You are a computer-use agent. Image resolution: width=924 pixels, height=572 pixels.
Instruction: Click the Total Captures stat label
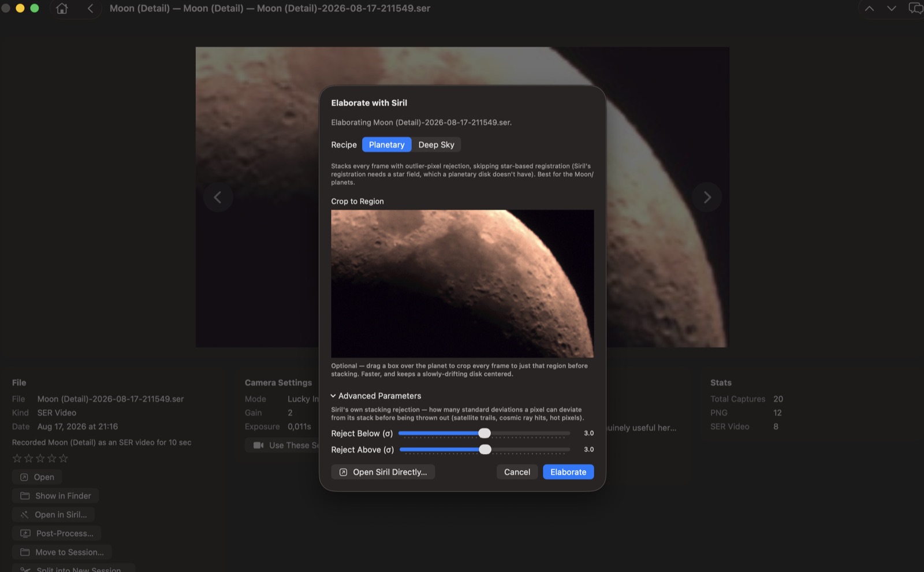coord(737,399)
